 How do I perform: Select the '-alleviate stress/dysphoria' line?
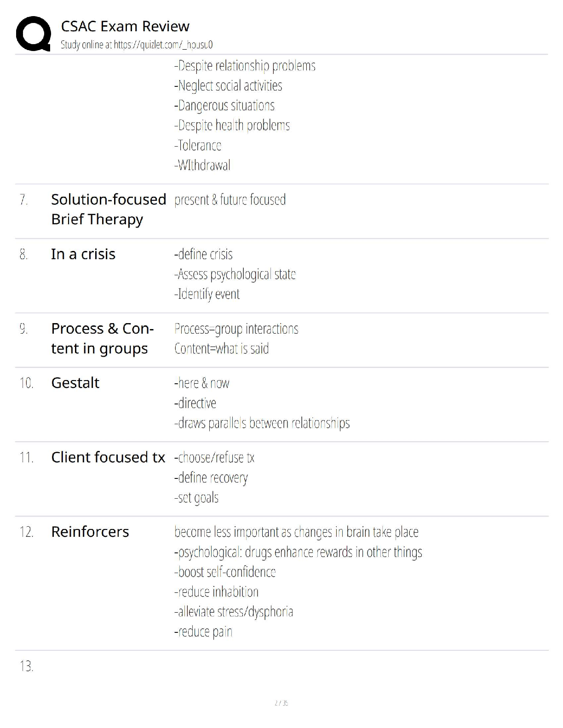(x=233, y=612)
